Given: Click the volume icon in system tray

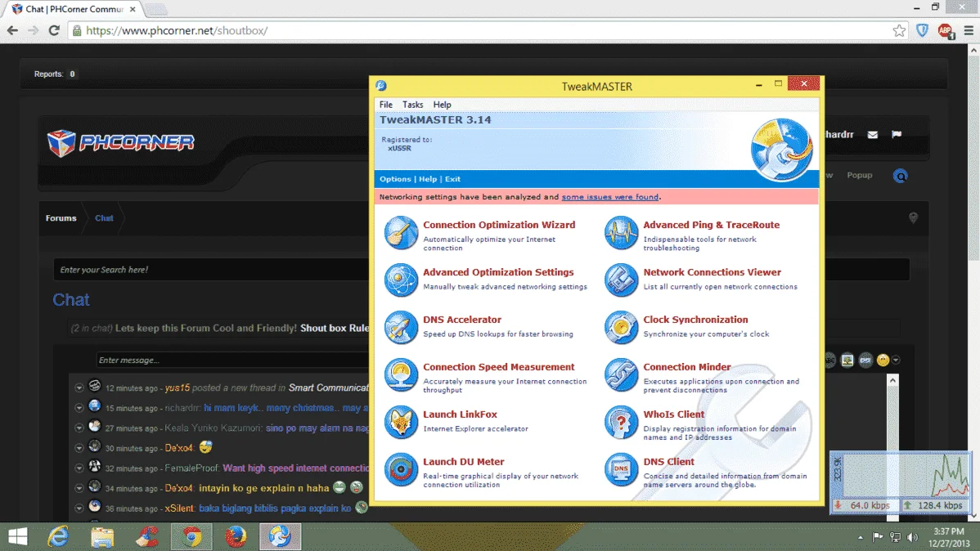Looking at the screenshot, I should click(x=913, y=537).
